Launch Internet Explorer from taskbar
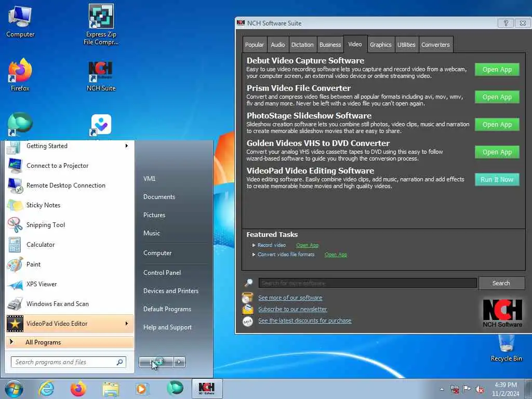Viewport: 532px width, 399px height. tap(46, 389)
